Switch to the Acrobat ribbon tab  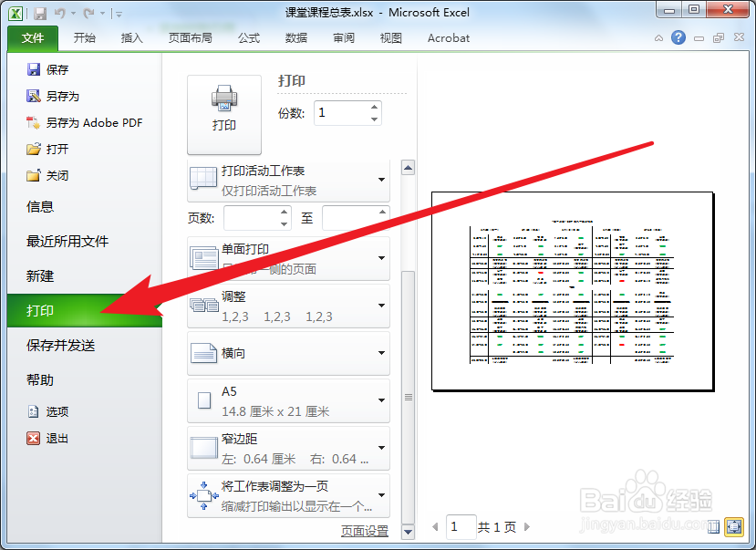click(x=448, y=38)
